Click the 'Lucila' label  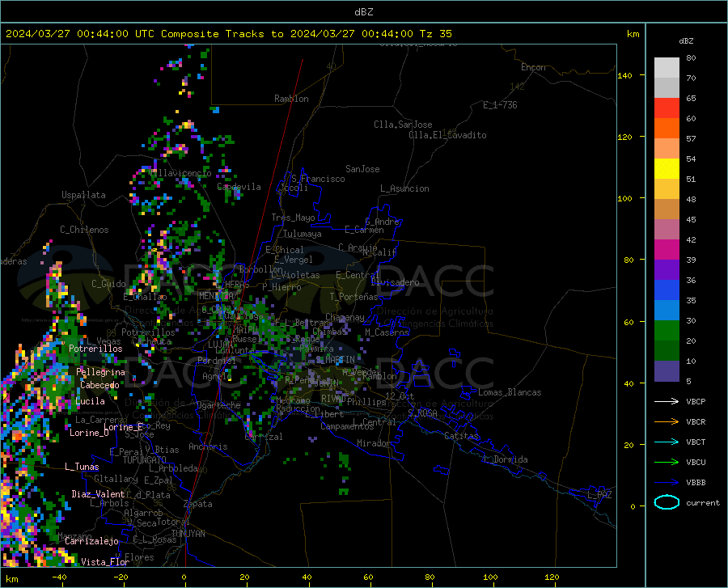(90, 401)
